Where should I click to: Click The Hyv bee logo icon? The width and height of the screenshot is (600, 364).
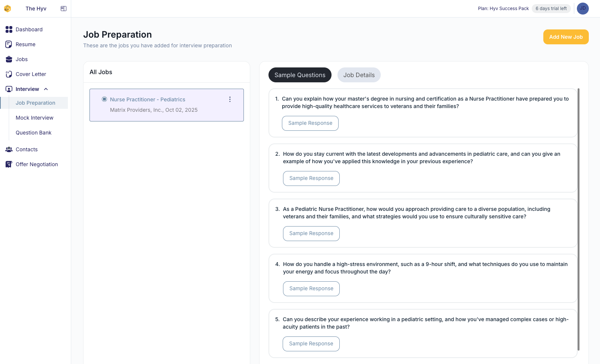(x=7, y=9)
